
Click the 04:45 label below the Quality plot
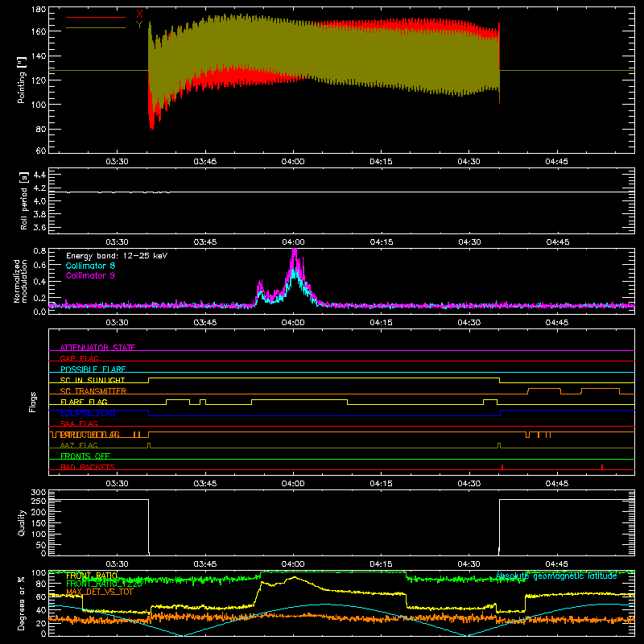(x=557, y=564)
